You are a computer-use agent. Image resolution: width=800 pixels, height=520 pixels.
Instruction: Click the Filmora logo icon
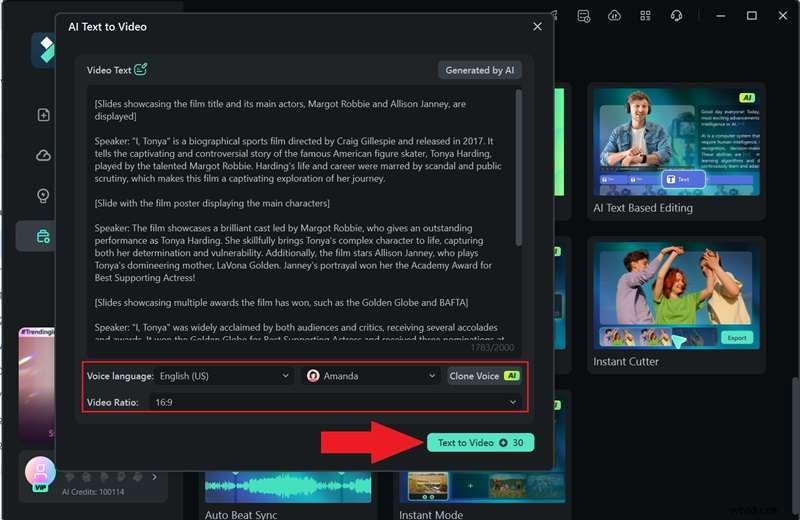coord(45,49)
